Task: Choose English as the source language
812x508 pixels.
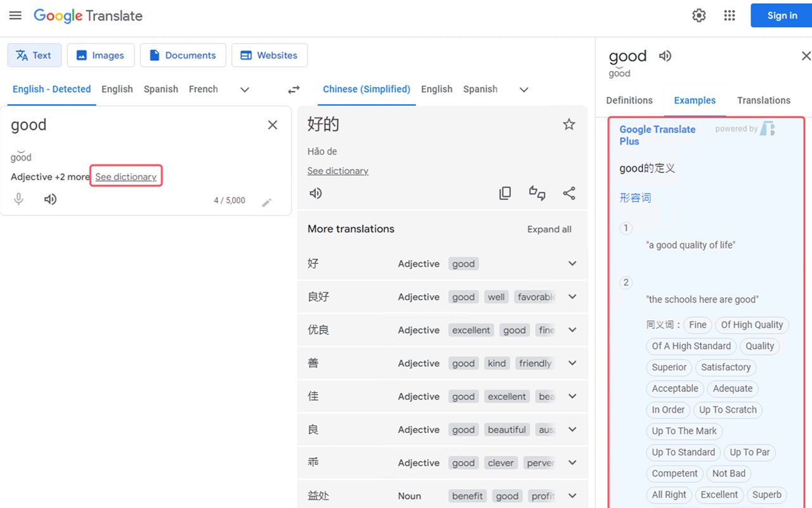Action: point(117,90)
